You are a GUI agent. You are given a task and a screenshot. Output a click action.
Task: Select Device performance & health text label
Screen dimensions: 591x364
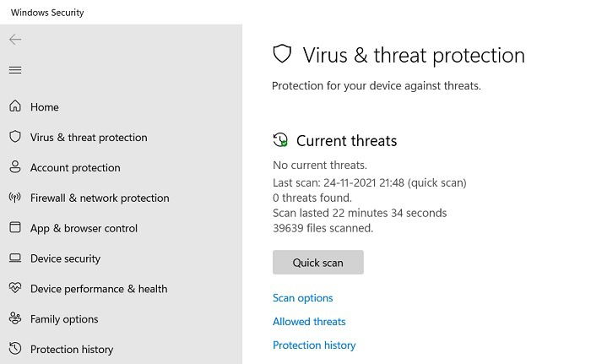[x=99, y=289]
